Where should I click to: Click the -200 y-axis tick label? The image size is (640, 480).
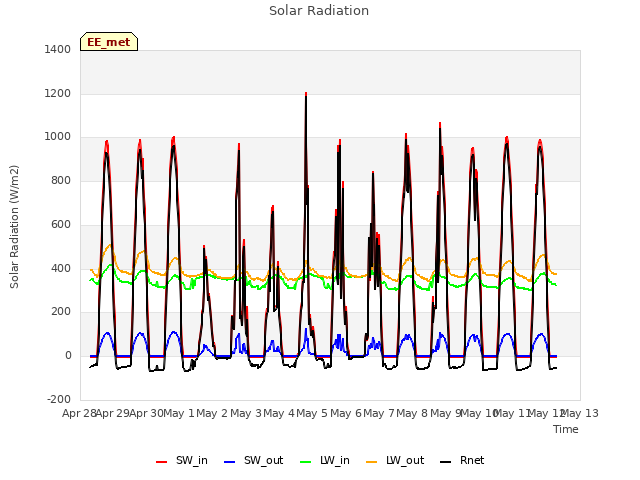pos(59,399)
